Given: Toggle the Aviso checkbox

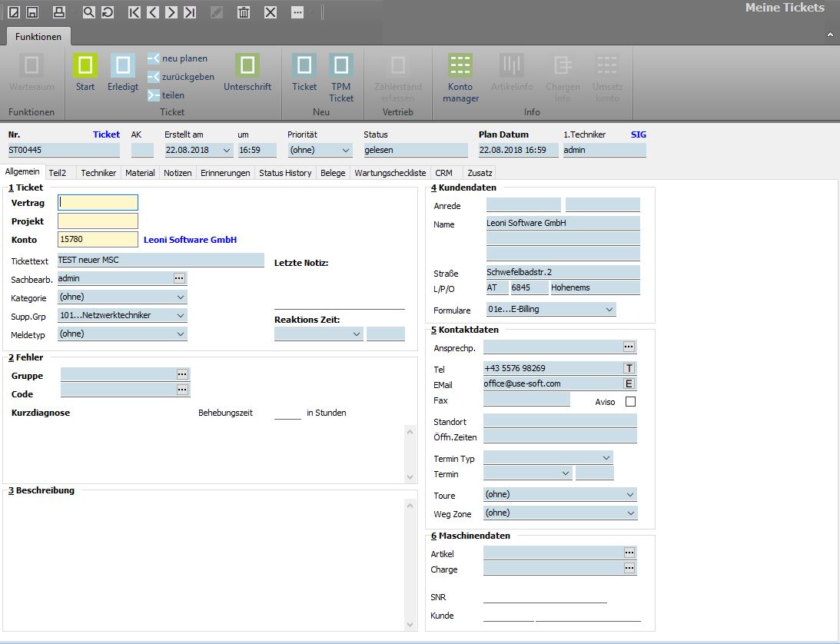Looking at the screenshot, I should (x=630, y=401).
